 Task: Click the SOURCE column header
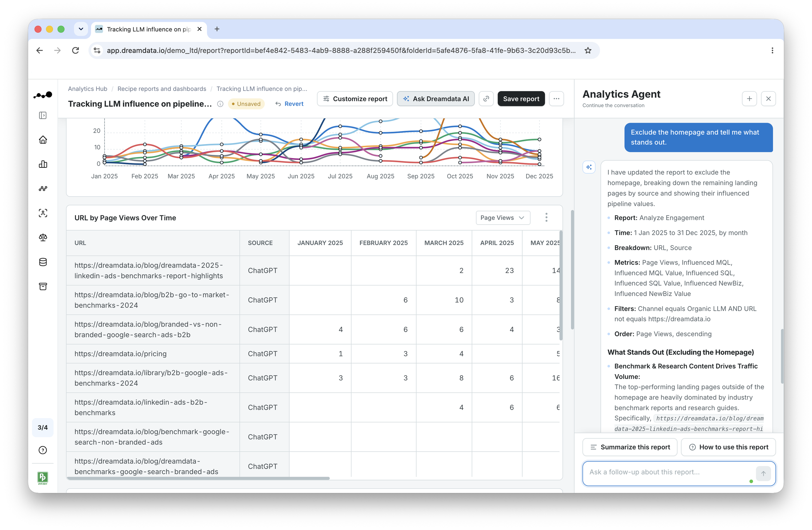tap(264, 243)
